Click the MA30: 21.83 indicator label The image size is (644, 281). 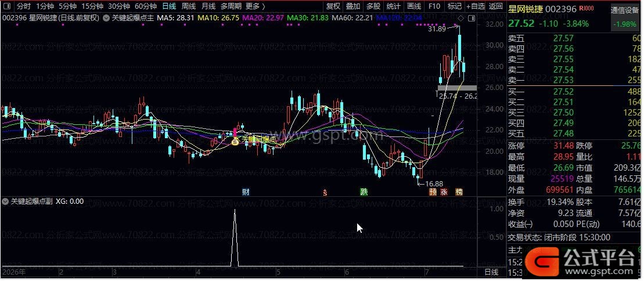[x=308, y=18]
